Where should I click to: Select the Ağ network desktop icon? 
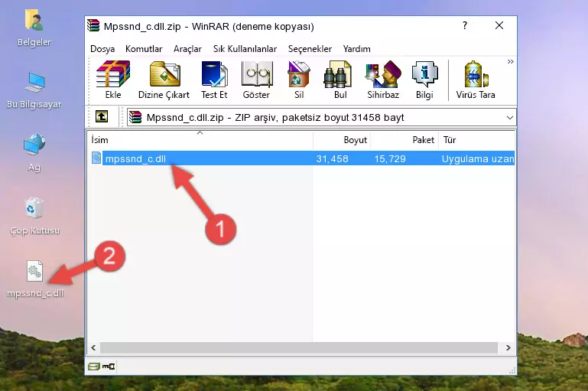point(34,152)
